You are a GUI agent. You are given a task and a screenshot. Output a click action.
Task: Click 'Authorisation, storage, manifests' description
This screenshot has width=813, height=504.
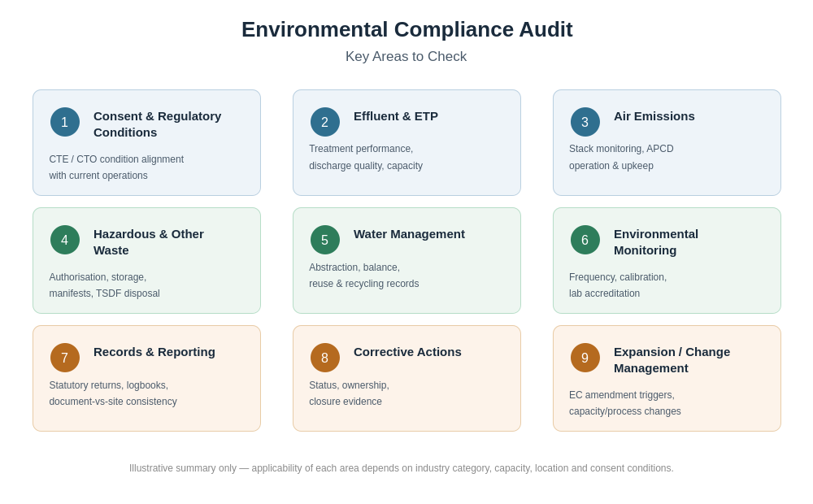click(104, 285)
